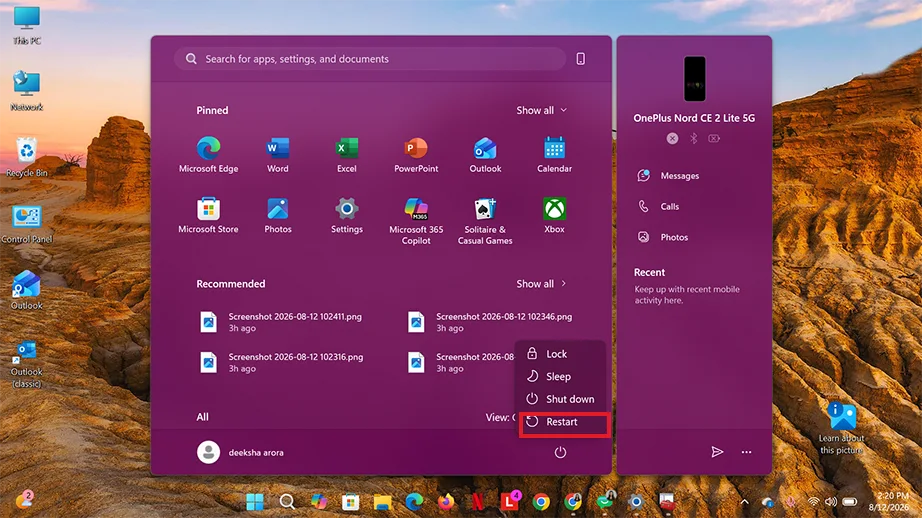Open the red L app with badge 4
The image size is (922, 518).
[510, 500]
